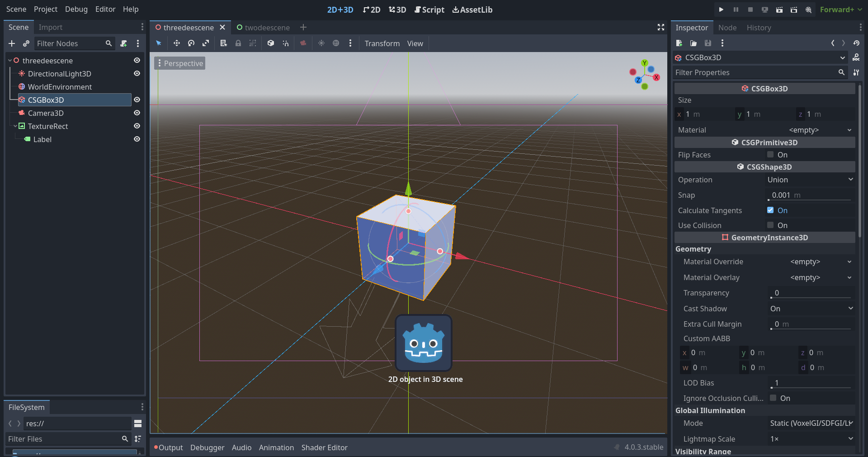Hide the CSGBox3D node visibility eye
Viewport: 868px width, 457px height.
[x=137, y=100]
